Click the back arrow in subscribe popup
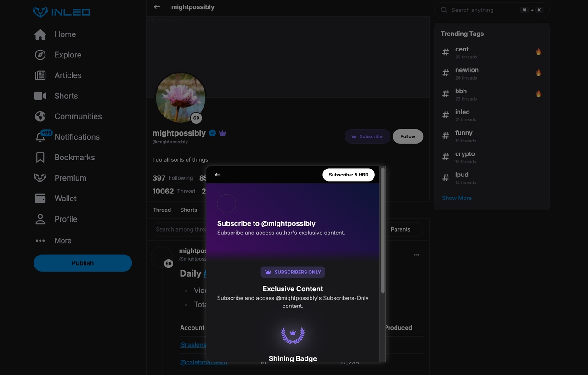Image resolution: width=588 pixels, height=375 pixels. click(x=218, y=175)
